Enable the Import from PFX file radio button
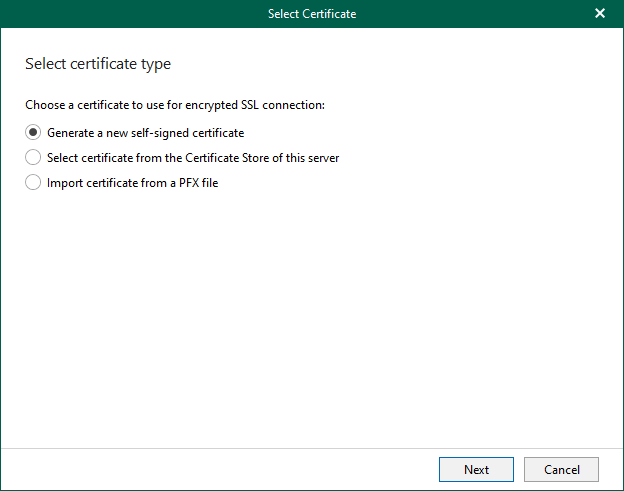624x491 pixels. point(33,182)
